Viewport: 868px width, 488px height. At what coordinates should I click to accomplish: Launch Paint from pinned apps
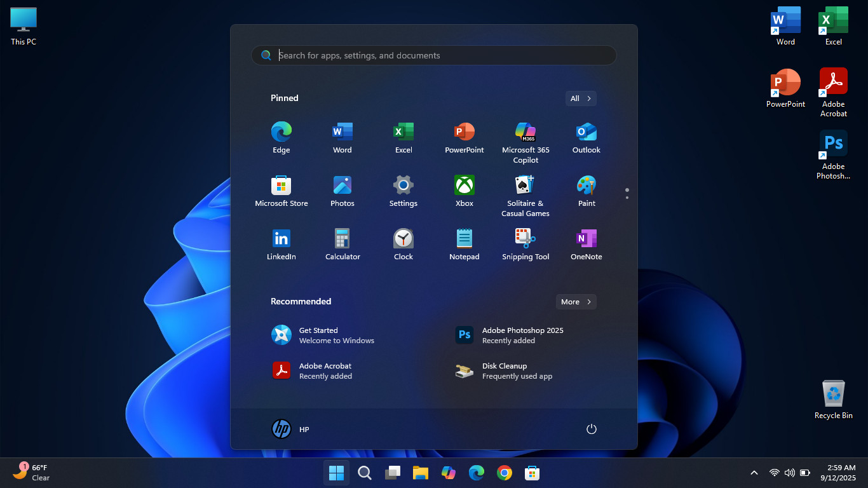587,191
